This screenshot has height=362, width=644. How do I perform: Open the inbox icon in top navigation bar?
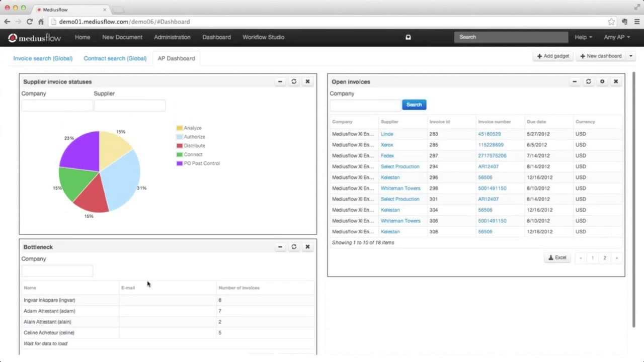click(408, 37)
